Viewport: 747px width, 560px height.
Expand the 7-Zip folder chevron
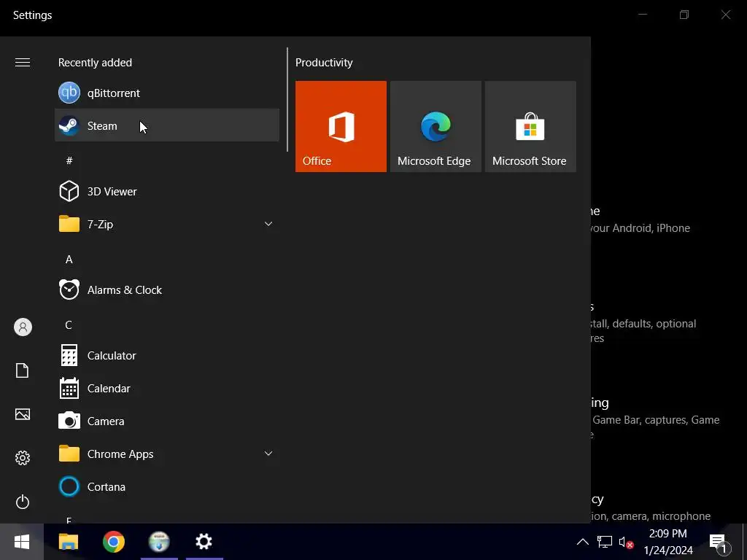point(268,224)
